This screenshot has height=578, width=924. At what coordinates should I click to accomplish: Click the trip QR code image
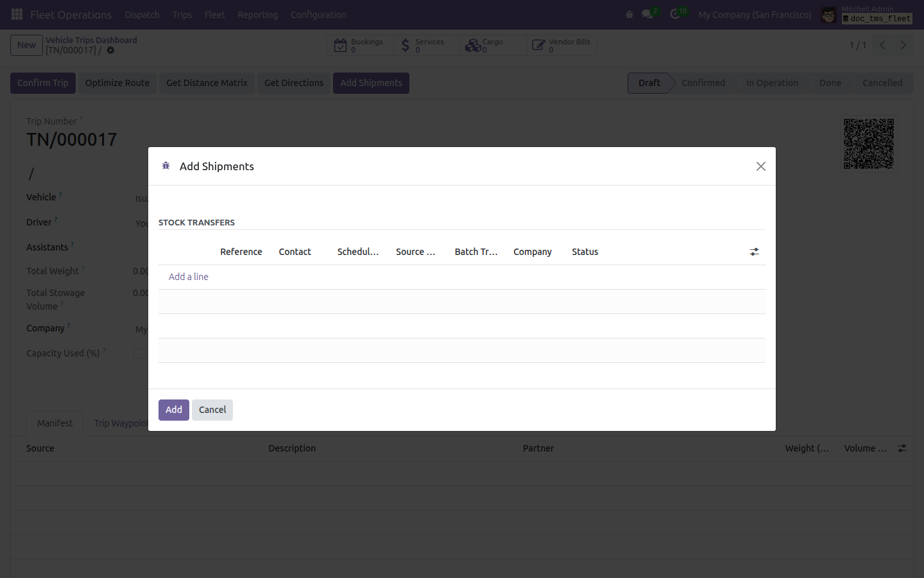[x=869, y=144]
